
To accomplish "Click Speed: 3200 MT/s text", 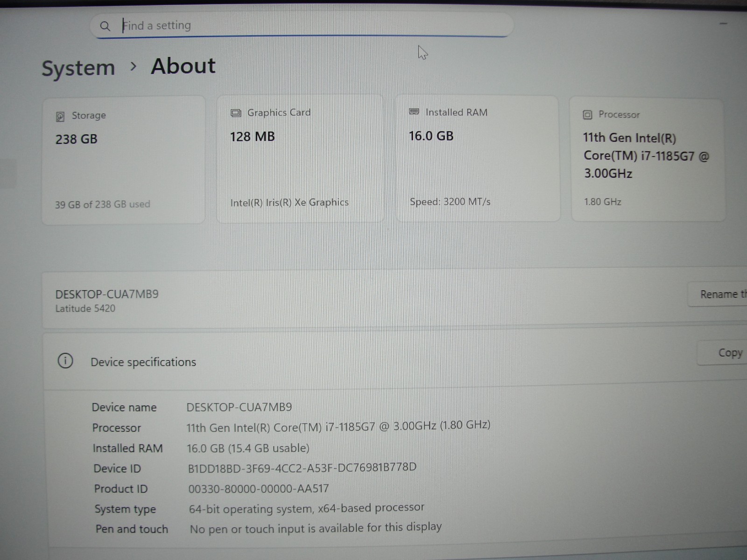I will click(450, 202).
